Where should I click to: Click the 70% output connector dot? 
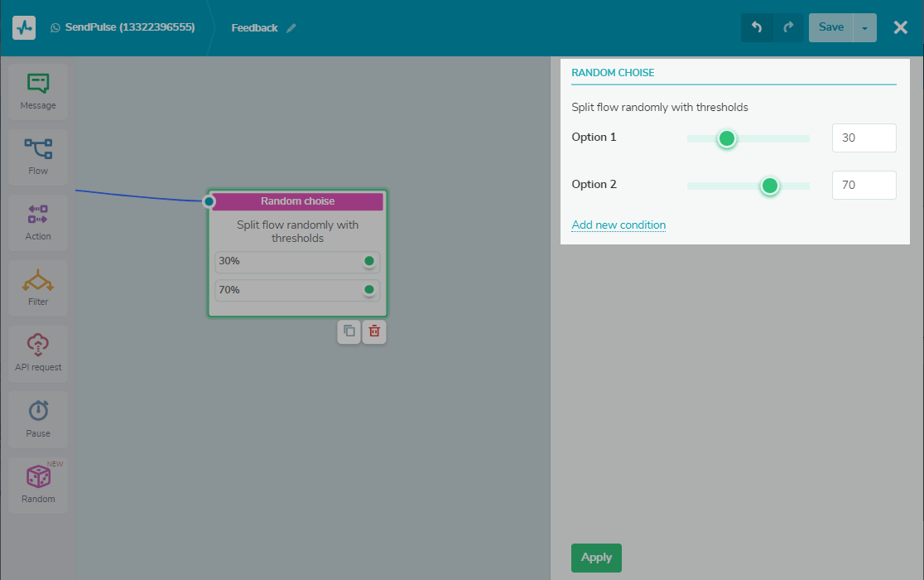[x=369, y=290]
